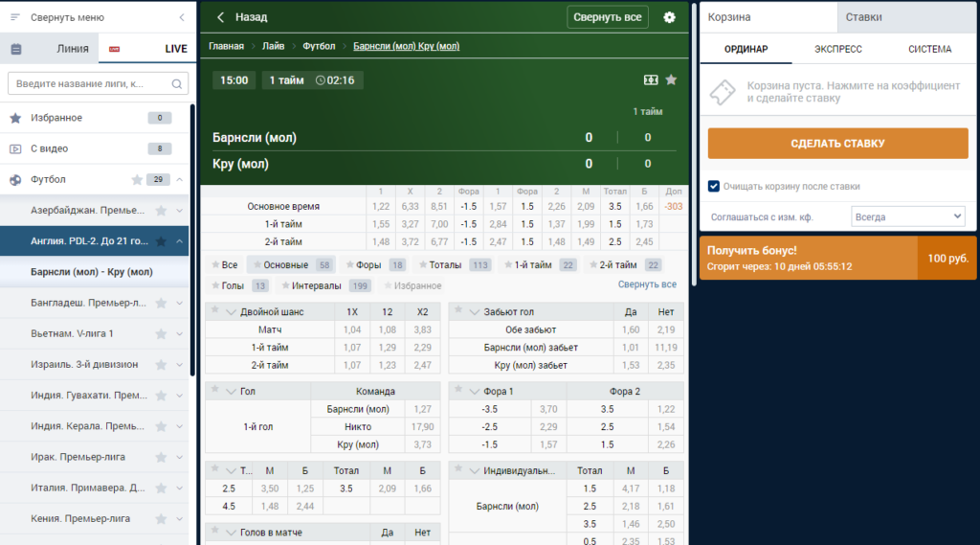Click the star on Двойной шанс market
Screen dimensions: 980x545
(215, 309)
